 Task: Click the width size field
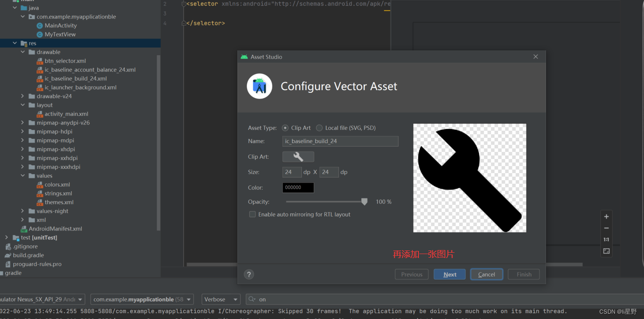click(292, 172)
